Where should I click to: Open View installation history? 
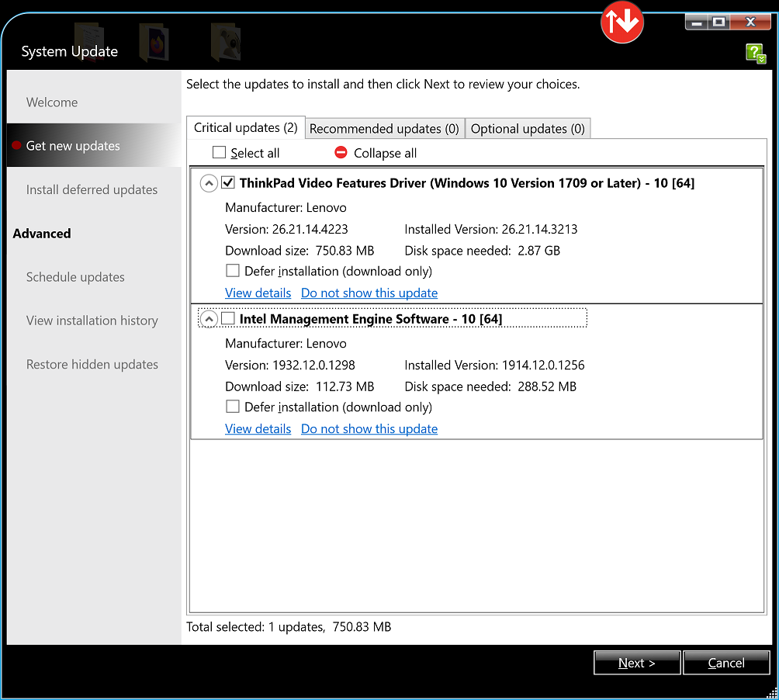click(92, 321)
